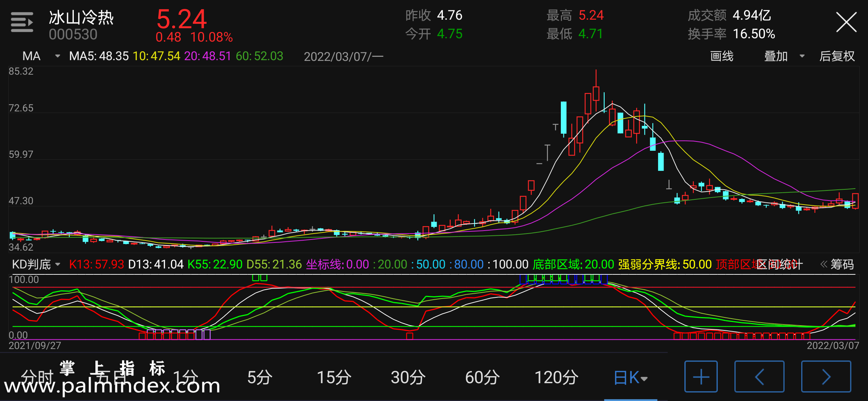Go to next with right arrow button
Viewport: 868px width, 401px height.
[826, 376]
